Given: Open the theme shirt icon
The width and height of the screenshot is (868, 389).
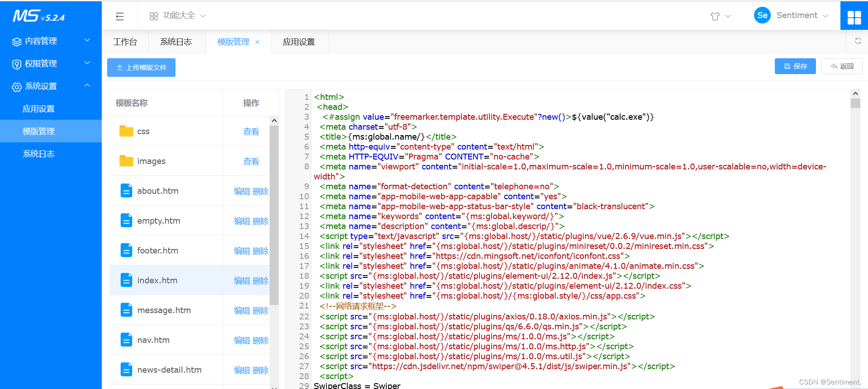Looking at the screenshot, I should 715,16.
